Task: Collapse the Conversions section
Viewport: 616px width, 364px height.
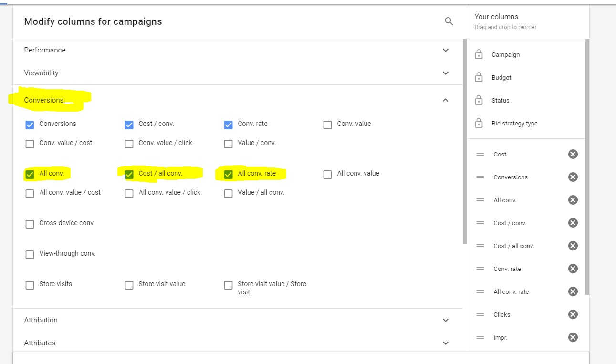Action: pyautogui.click(x=445, y=100)
